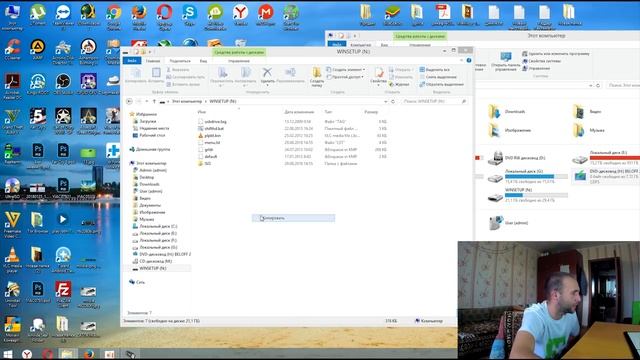Open Downloads folder in the background Этот компьютер window
Screen dimensions: 640x360
coord(507,111)
